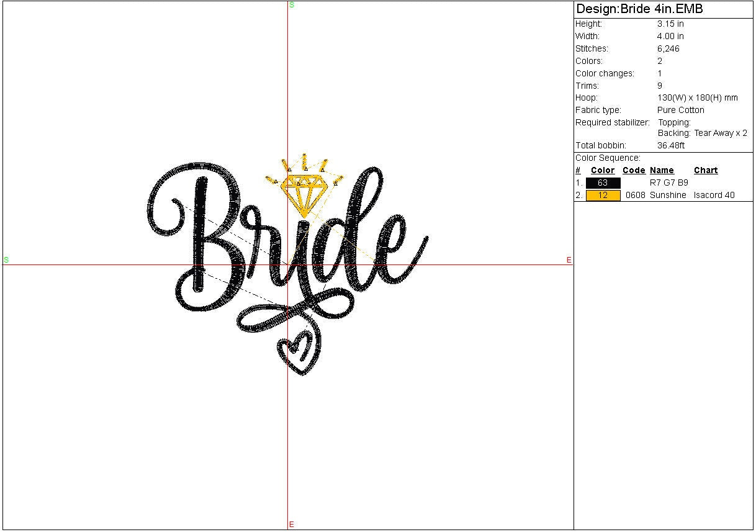The height and width of the screenshot is (532, 756).
Task: Click the underlined Name column header
Action: (x=662, y=170)
